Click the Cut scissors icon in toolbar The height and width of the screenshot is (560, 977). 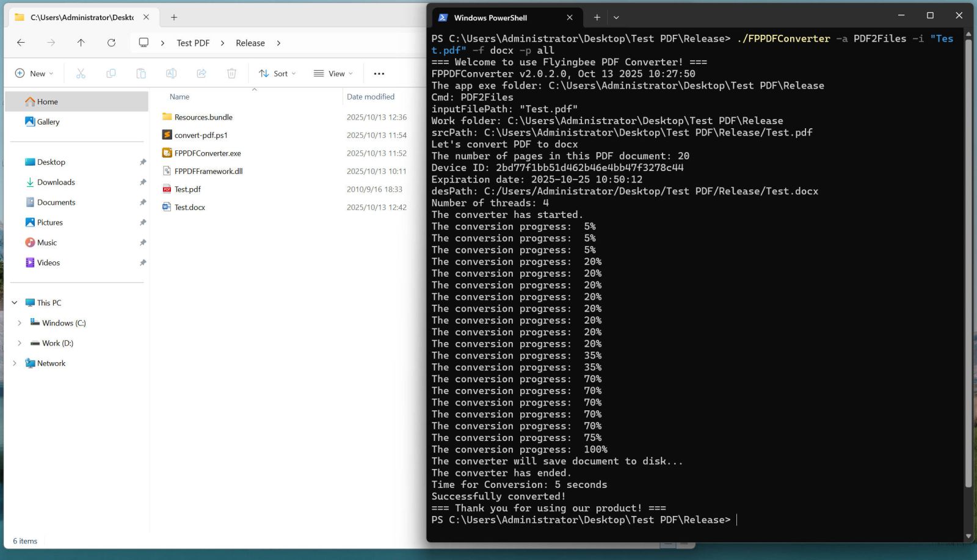[x=81, y=73]
